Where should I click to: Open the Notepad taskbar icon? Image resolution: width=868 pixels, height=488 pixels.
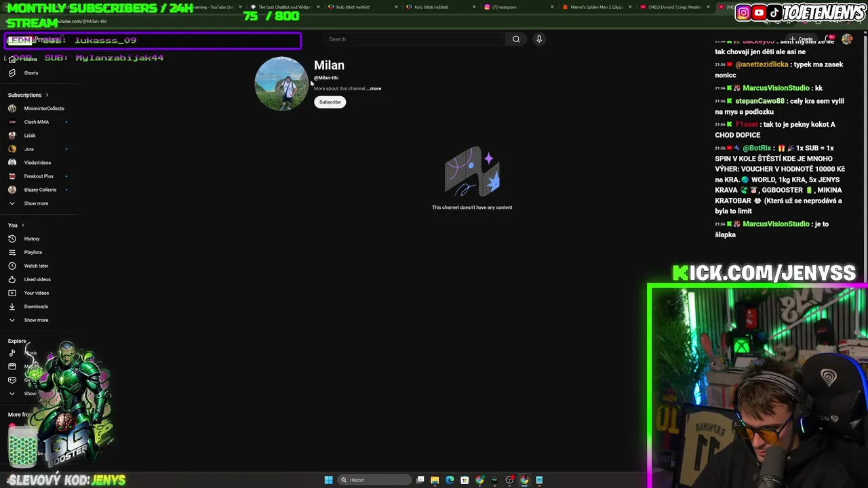click(539, 480)
